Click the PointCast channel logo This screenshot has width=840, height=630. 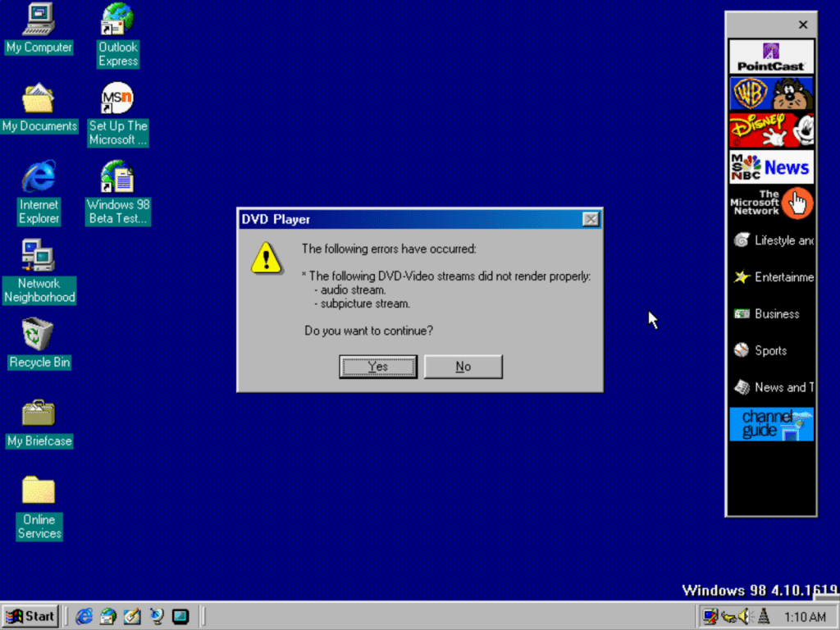point(771,57)
